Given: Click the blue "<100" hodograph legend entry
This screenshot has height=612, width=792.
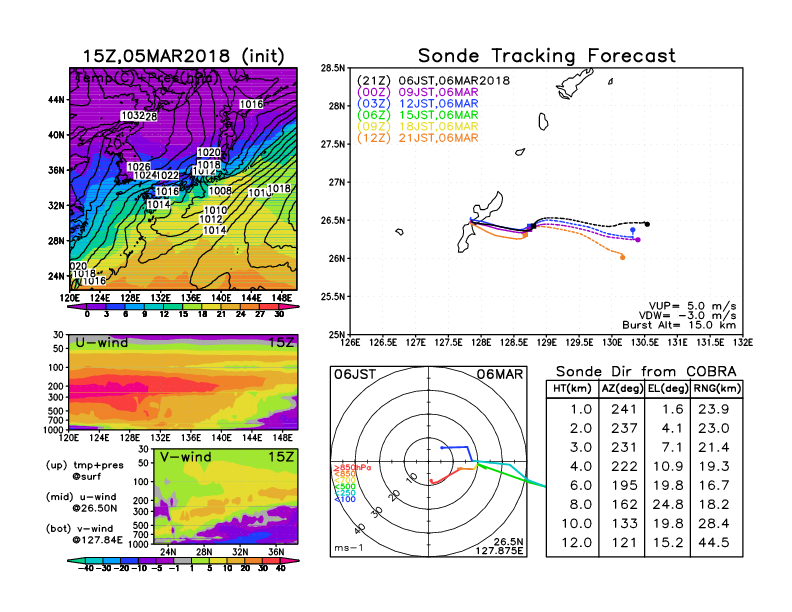Looking at the screenshot, I should [x=344, y=499].
